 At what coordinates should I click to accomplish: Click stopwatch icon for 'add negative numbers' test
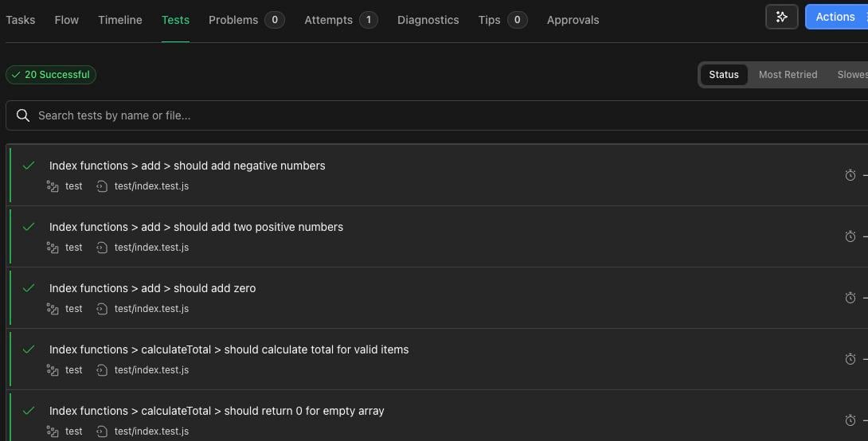click(x=850, y=175)
